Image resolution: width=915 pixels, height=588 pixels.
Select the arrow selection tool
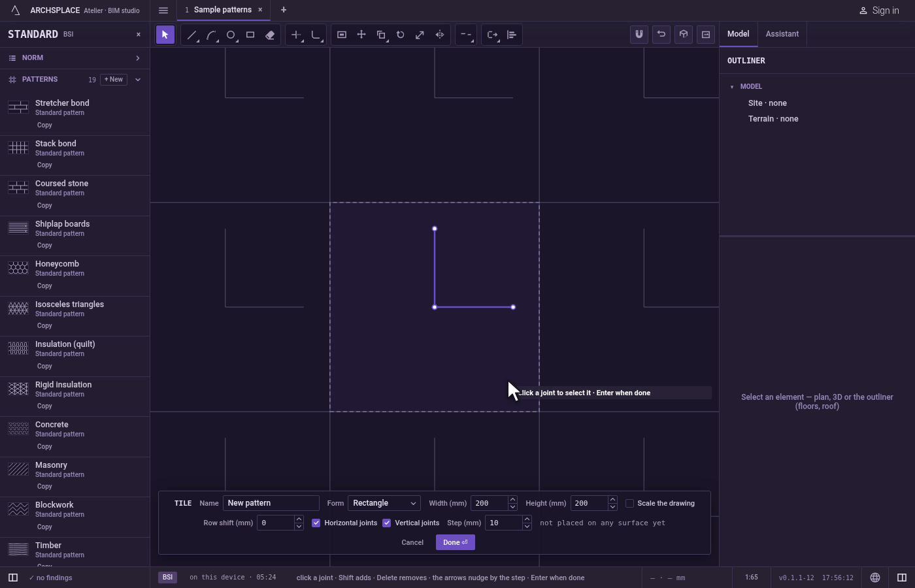point(165,35)
